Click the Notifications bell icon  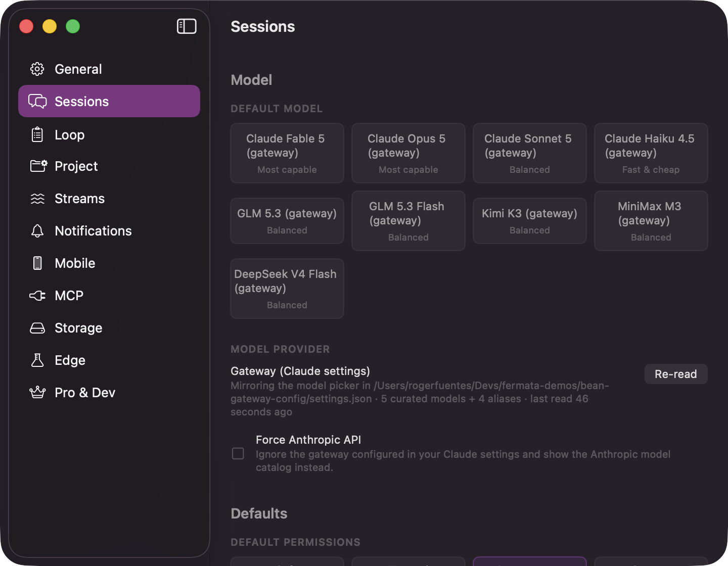(37, 231)
